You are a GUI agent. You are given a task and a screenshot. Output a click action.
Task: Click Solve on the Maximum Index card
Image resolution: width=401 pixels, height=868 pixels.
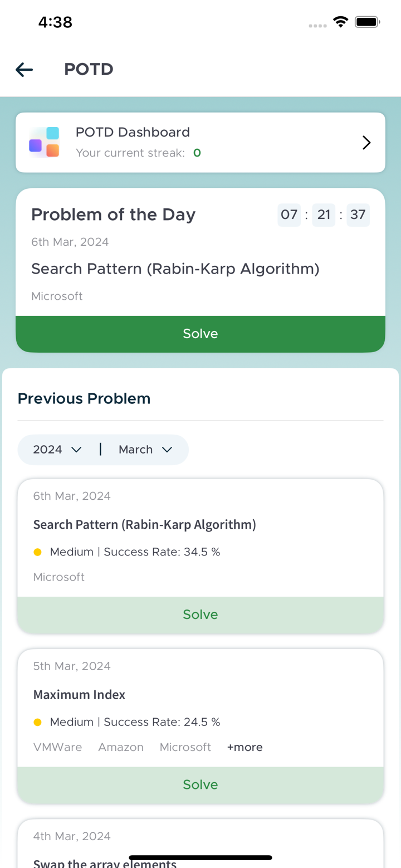click(200, 784)
